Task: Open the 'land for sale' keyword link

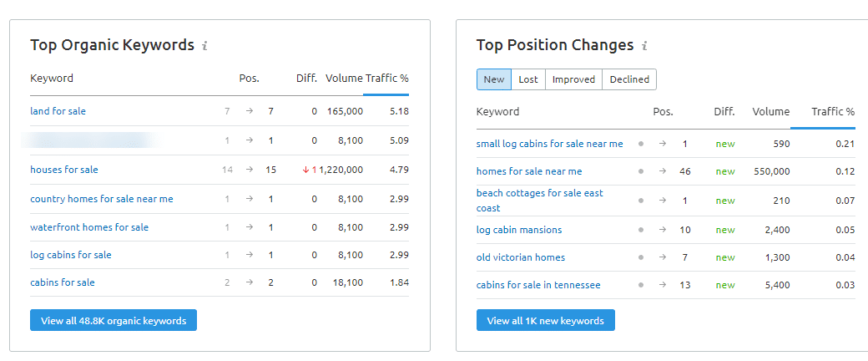Action: point(58,111)
